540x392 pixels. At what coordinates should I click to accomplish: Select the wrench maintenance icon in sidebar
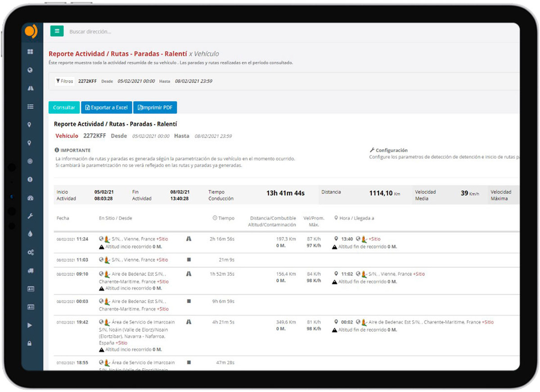(30, 216)
